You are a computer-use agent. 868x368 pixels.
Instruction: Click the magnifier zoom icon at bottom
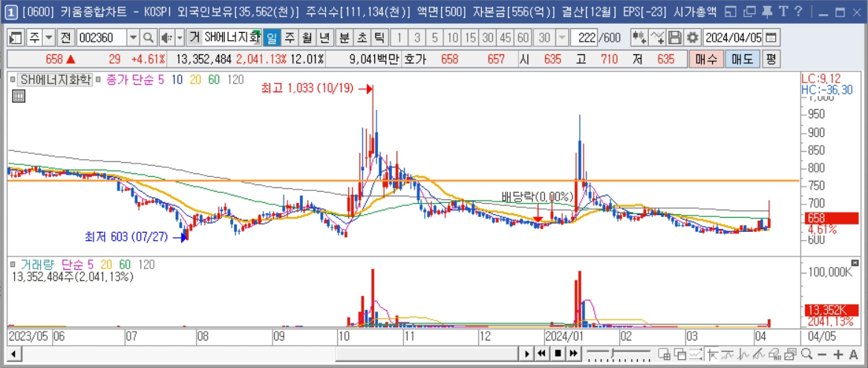(806, 354)
